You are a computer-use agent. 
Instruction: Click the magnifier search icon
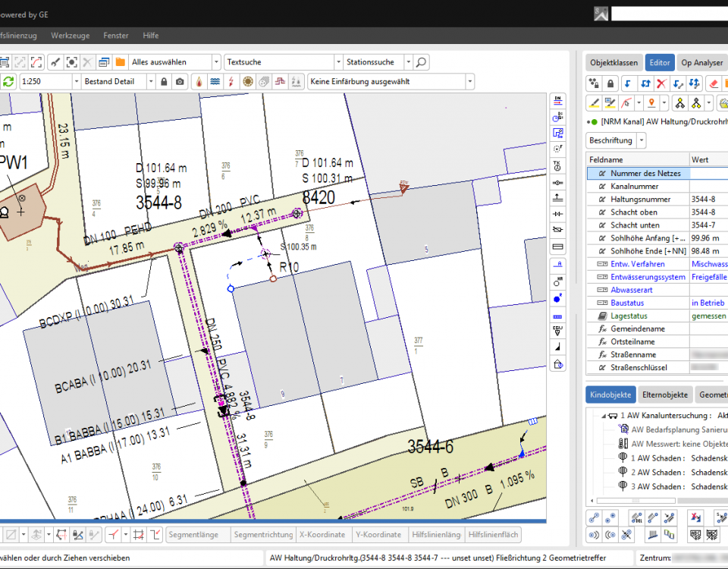(x=422, y=62)
